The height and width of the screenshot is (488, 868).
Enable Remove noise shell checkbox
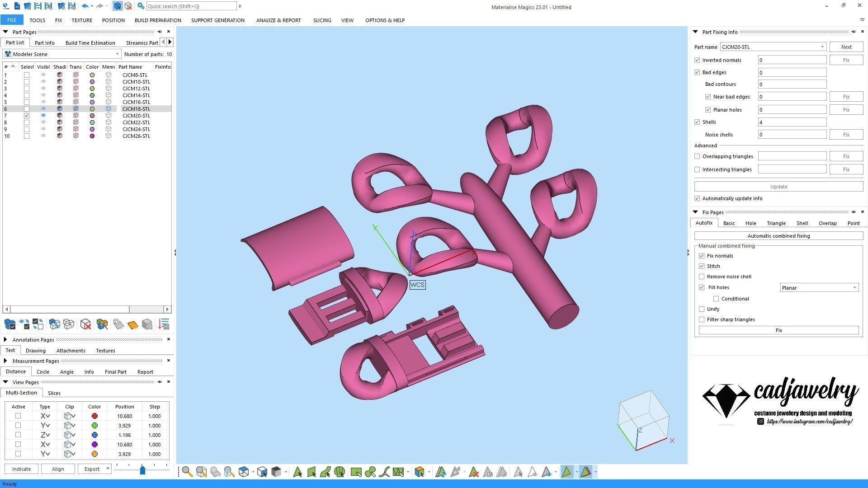(x=702, y=277)
